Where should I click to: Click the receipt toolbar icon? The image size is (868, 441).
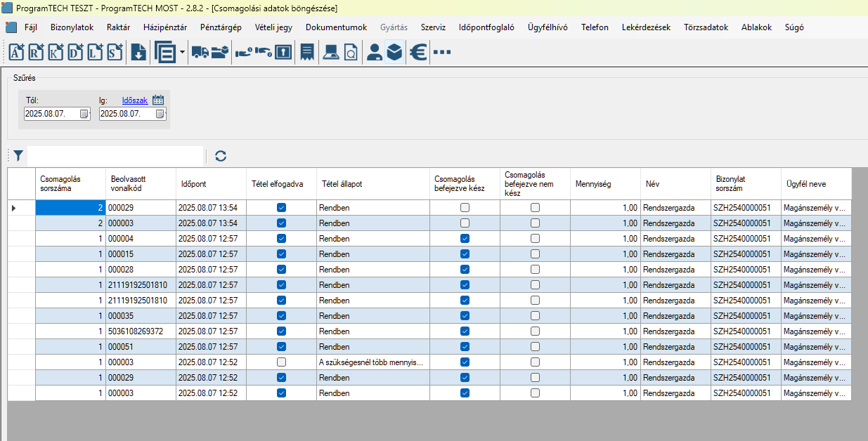click(307, 52)
